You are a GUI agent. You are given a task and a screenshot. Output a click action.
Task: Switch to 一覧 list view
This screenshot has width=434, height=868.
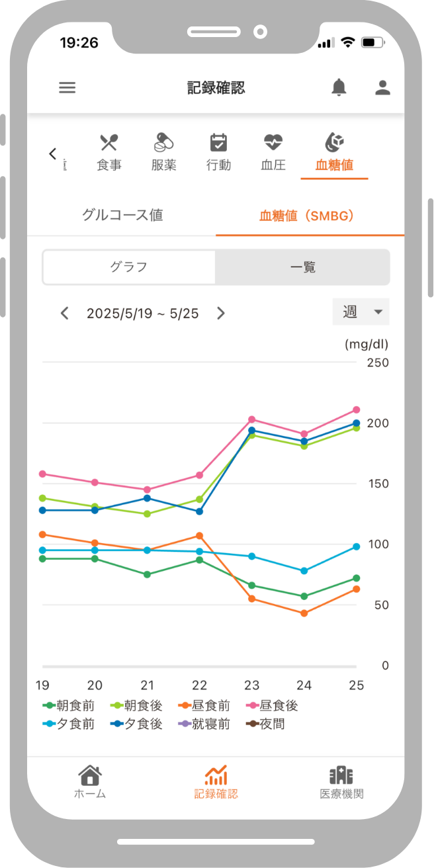(303, 267)
